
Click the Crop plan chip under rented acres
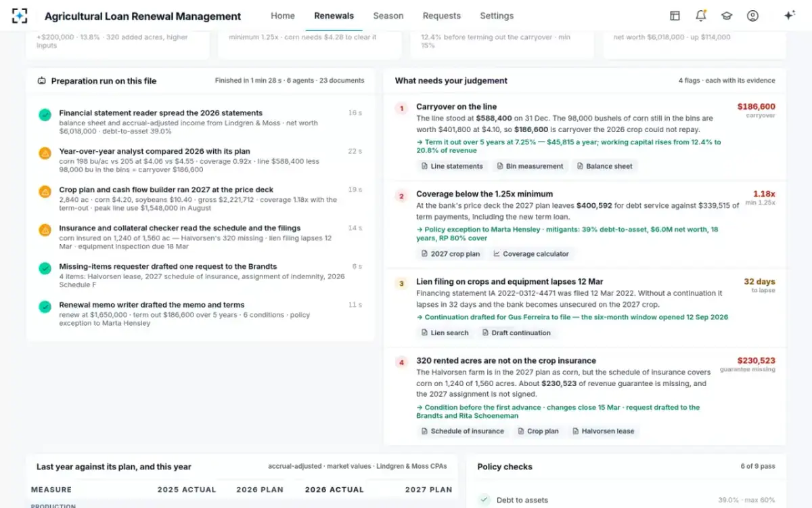pos(538,431)
